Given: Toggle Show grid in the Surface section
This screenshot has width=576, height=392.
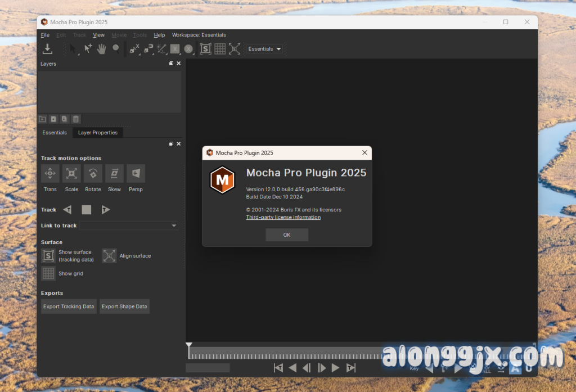Looking at the screenshot, I should (48, 273).
